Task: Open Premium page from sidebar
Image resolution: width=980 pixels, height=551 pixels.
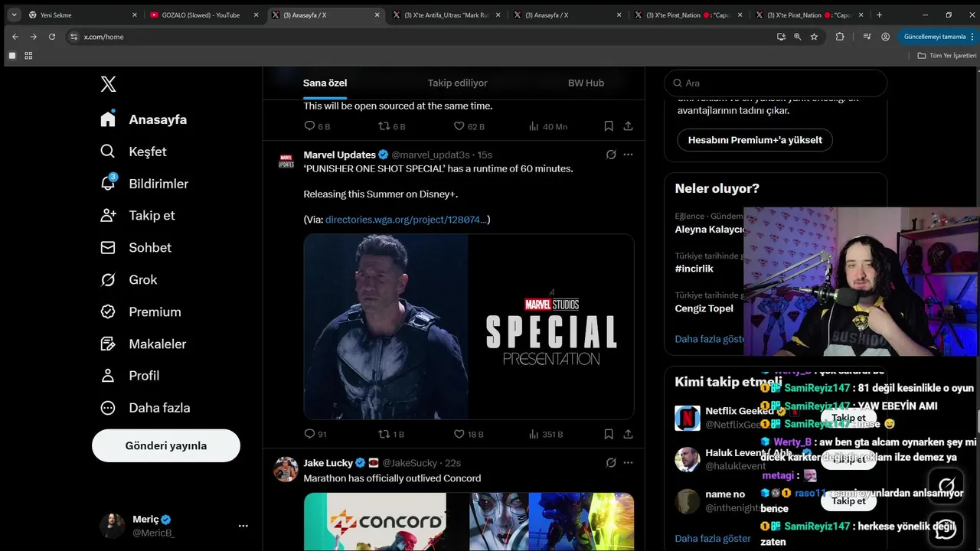Action: click(x=141, y=311)
